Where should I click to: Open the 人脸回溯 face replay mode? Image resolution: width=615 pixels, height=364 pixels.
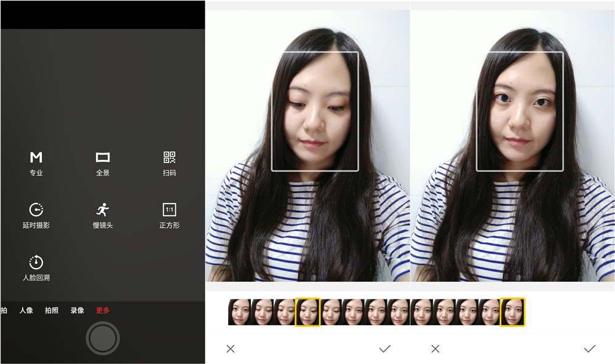pos(36,268)
